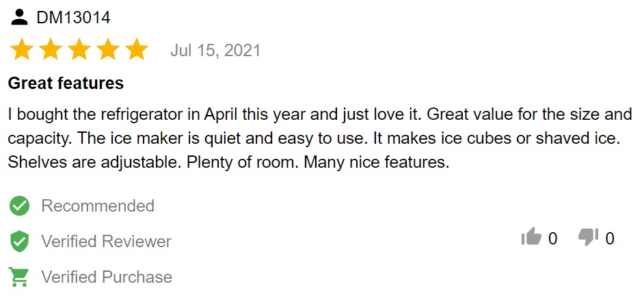Image resolution: width=644 pixels, height=304 pixels.
Task: Click the second gold rating star
Action: pyautogui.click(x=51, y=50)
